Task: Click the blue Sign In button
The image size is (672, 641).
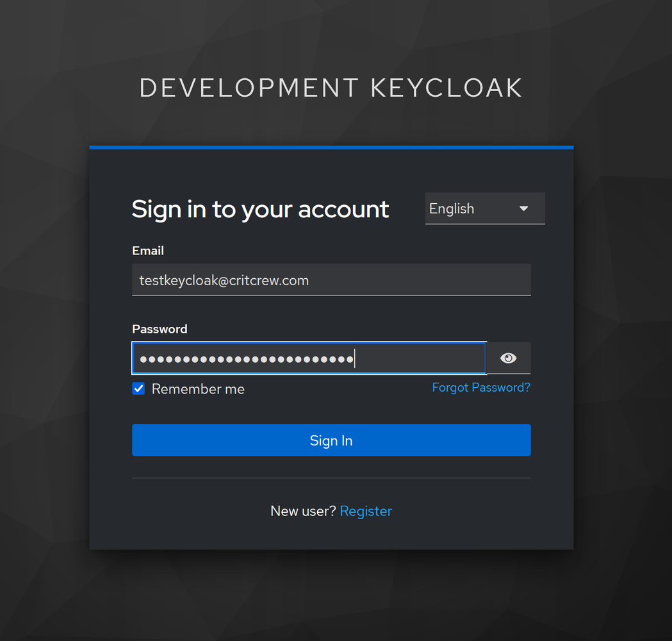Action: point(331,440)
